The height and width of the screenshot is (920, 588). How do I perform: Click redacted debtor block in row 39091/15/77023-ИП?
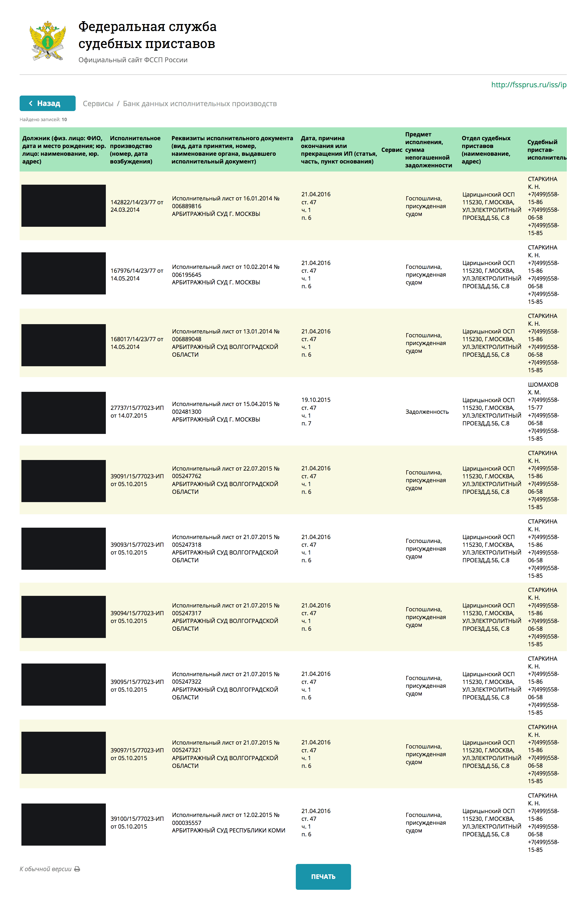pyautogui.click(x=63, y=481)
